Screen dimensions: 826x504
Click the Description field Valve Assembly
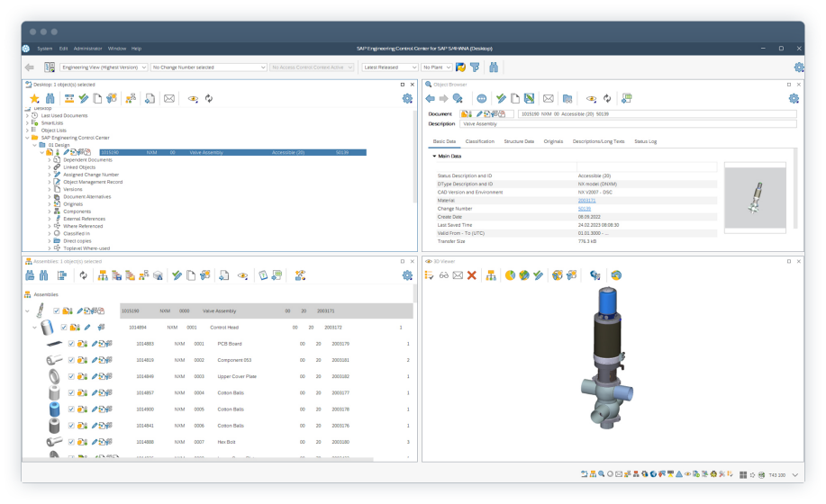point(628,124)
